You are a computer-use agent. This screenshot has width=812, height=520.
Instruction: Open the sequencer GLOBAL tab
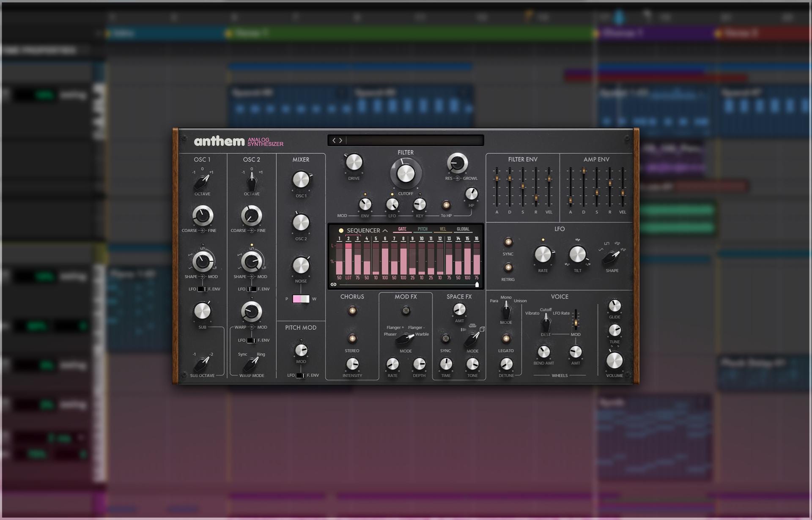pyautogui.click(x=463, y=230)
